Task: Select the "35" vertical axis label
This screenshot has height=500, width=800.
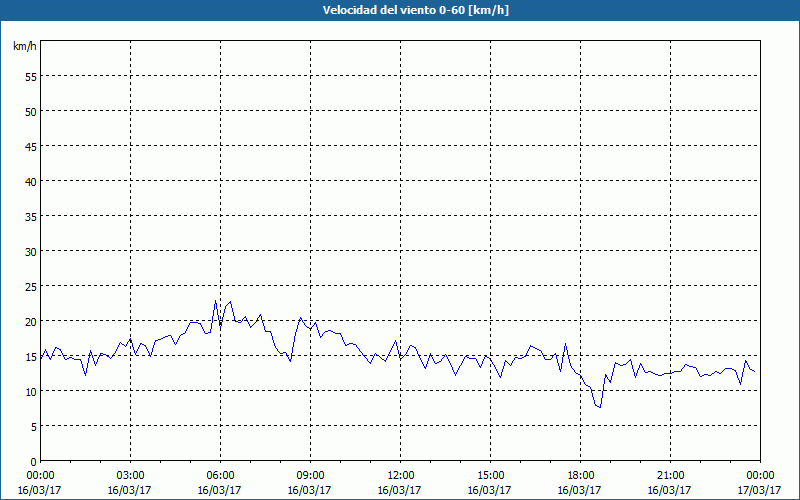Action: point(31,217)
